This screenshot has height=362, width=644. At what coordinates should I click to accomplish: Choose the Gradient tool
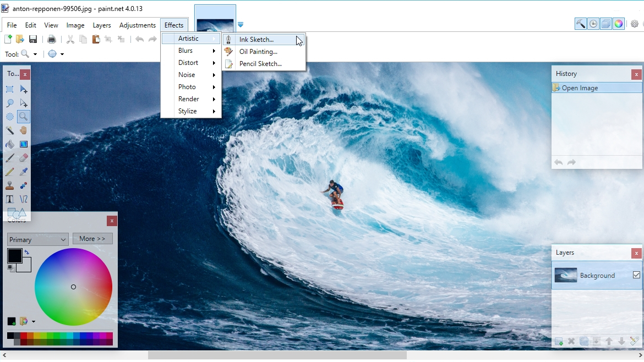23,144
